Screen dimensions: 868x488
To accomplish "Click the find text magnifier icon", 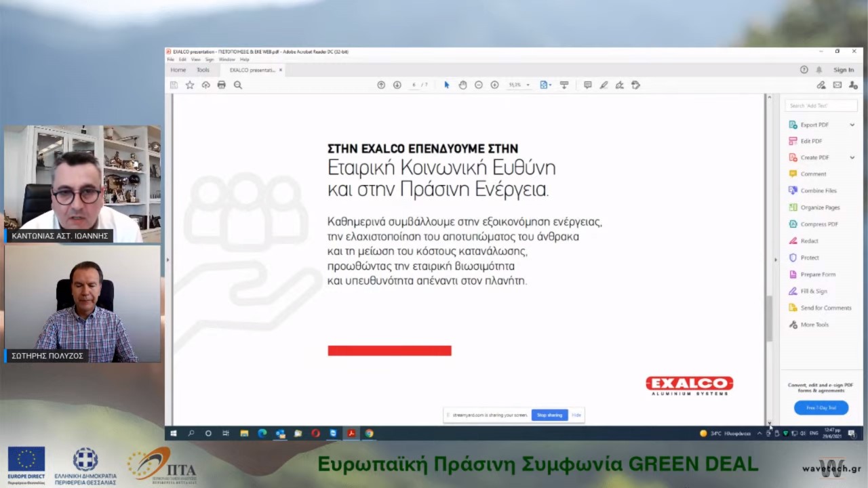I will click(x=238, y=85).
